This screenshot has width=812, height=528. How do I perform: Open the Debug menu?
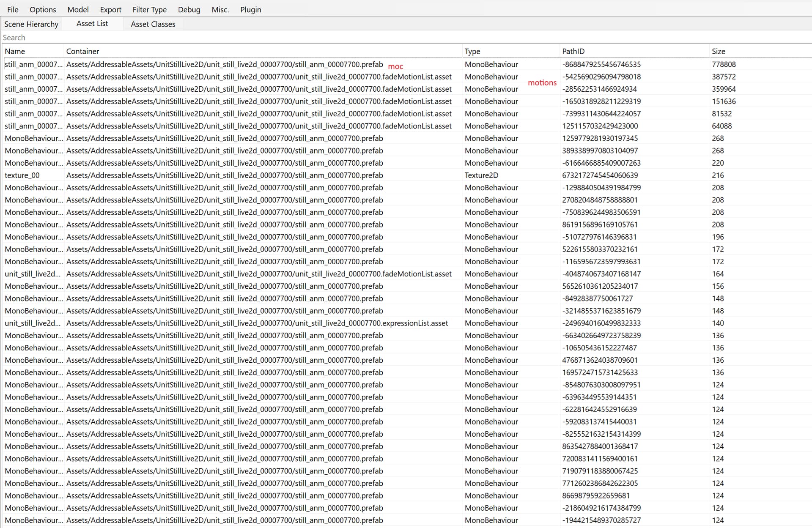click(189, 9)
